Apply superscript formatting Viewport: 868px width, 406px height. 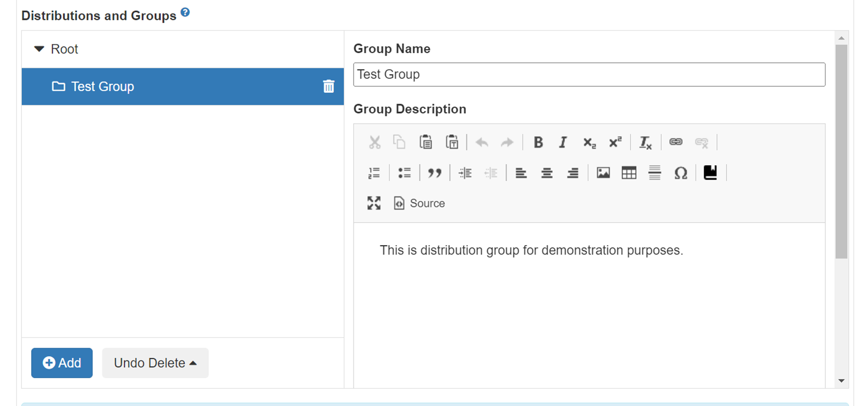pyautogui.click(x=615, y=142)
